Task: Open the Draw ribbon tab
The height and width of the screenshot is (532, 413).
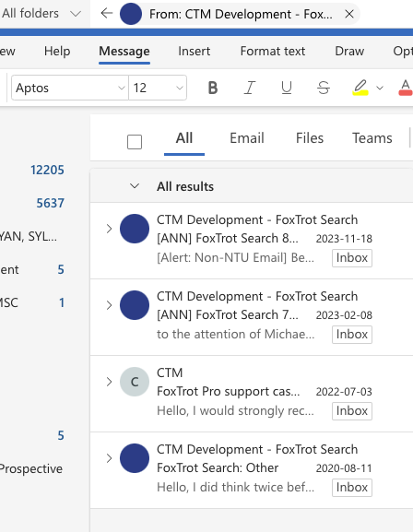Action: (x=349, y=52)
